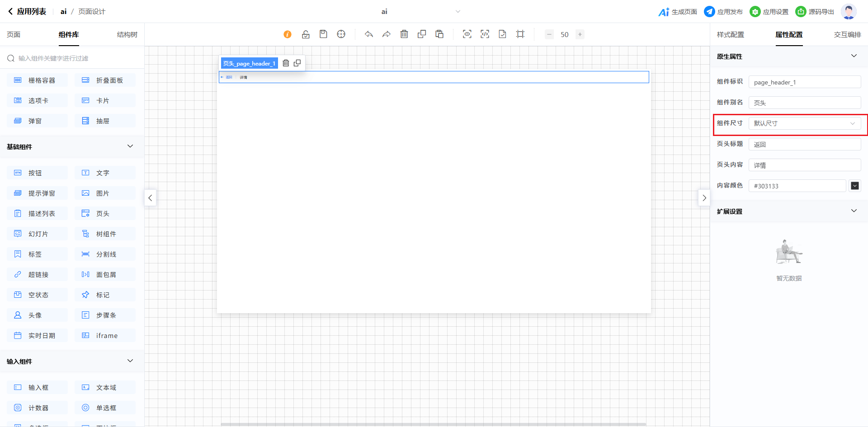Screen dimensions: 868x427
Task: Click the undo arrow in toolbar
Action: pyautogui.click(x=369, y=34)
